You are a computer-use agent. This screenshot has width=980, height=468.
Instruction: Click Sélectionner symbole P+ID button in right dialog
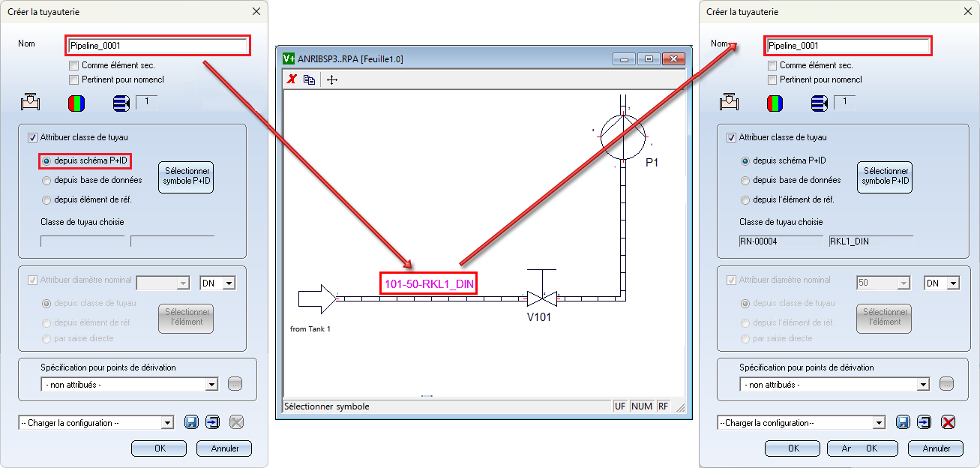(x=885, y=176)
